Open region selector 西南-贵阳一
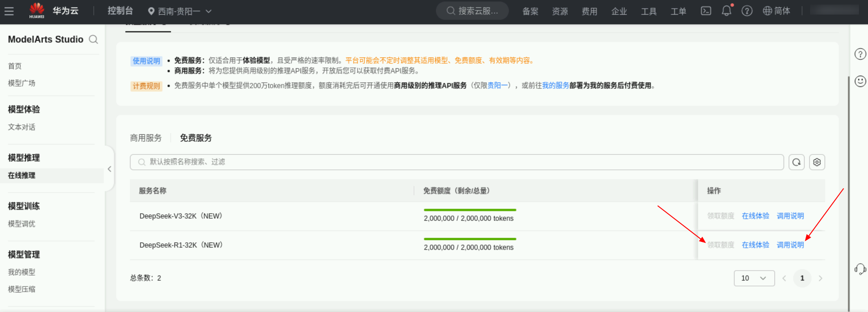Viewport: 868px width, 312px height. point(180,11)
